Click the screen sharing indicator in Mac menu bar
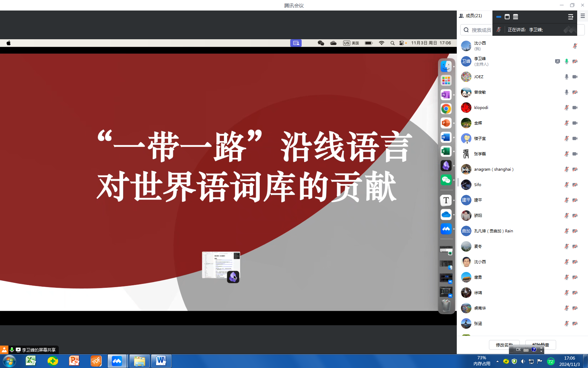Screen dimensions: 588x368 (296, 43)
